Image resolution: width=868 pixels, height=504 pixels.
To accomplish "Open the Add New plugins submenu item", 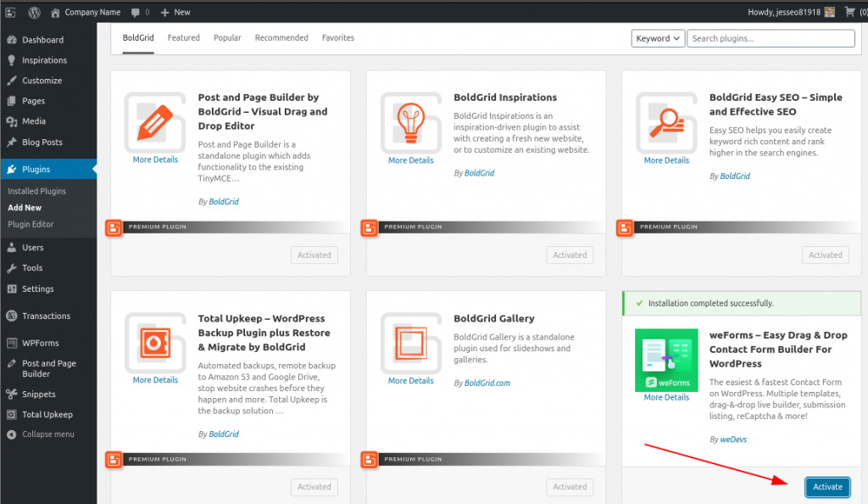I will coord(25,208).
